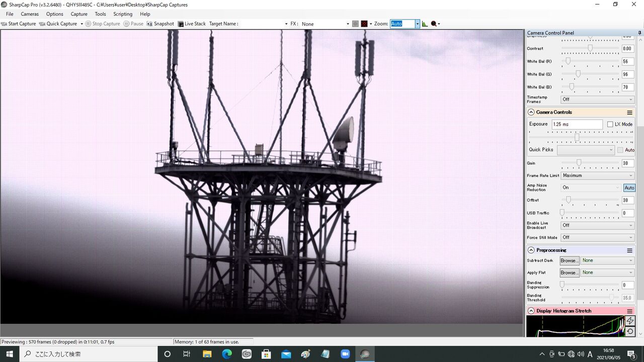Viewport: 644px width, 362px height.
Task: Adjust the Contrast slider
Action: point(590,49)
